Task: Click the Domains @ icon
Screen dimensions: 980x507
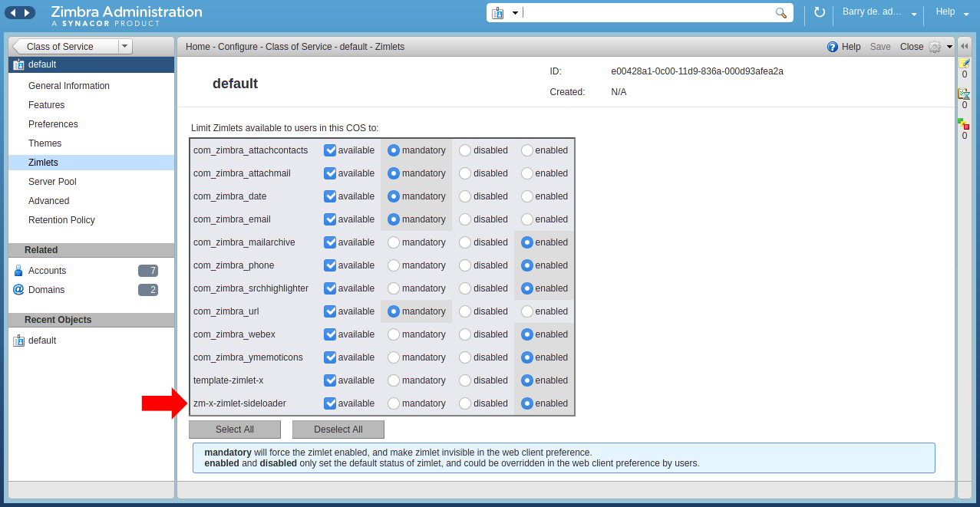Action: [19, 290]
